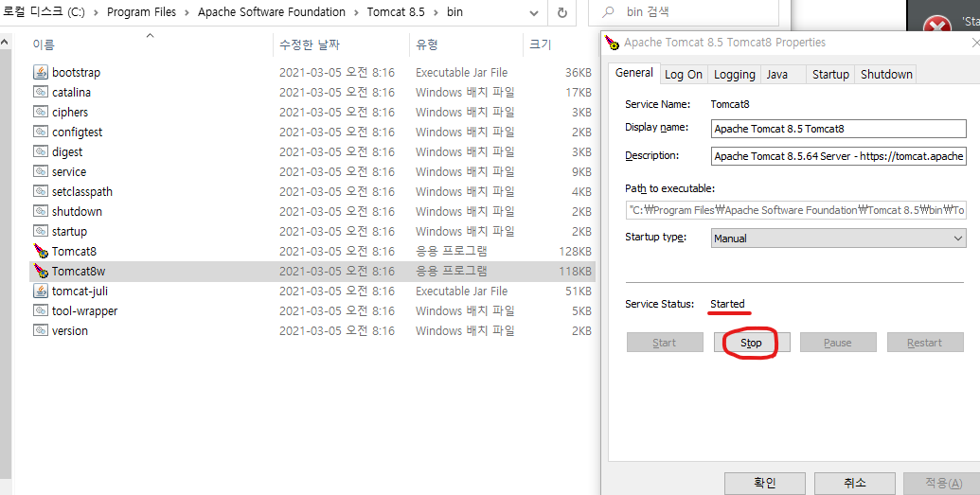Click the Apache Software Foundation breadcrumb segment

point(271,12)
